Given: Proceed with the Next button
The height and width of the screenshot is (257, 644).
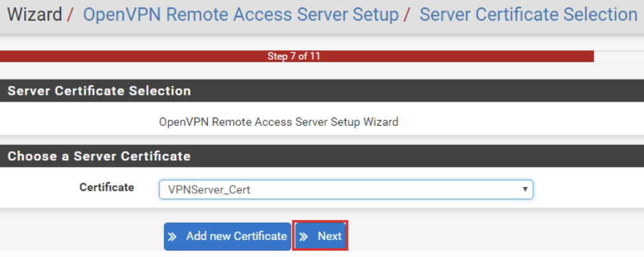Looking at the screenshot, I should click(x=321, y=236).
